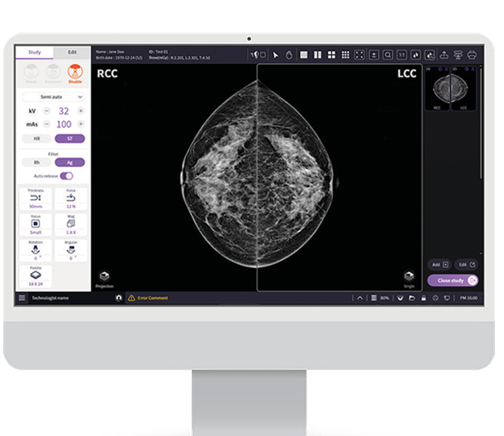
Task: Toggle the Auto release switch
Action: point(65,176)
